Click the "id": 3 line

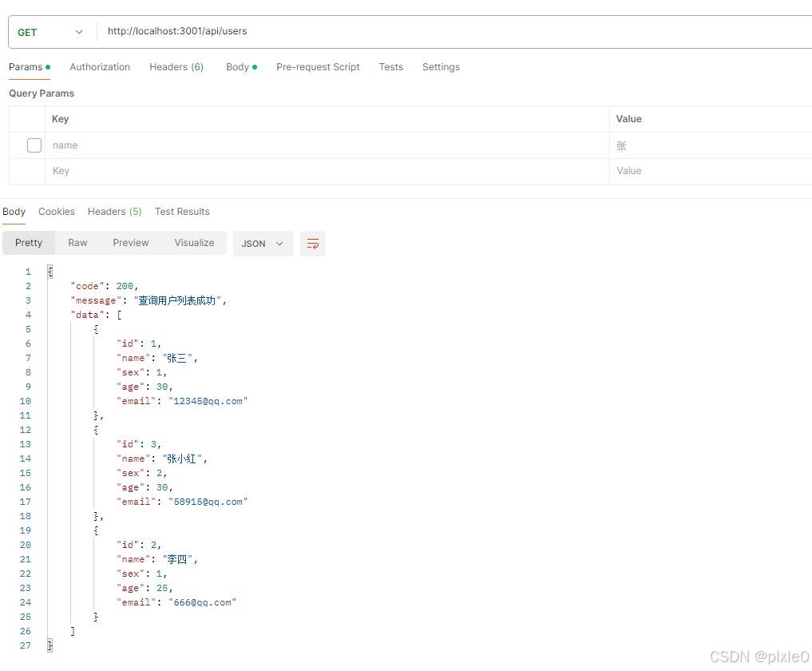[x=139, y=444]
